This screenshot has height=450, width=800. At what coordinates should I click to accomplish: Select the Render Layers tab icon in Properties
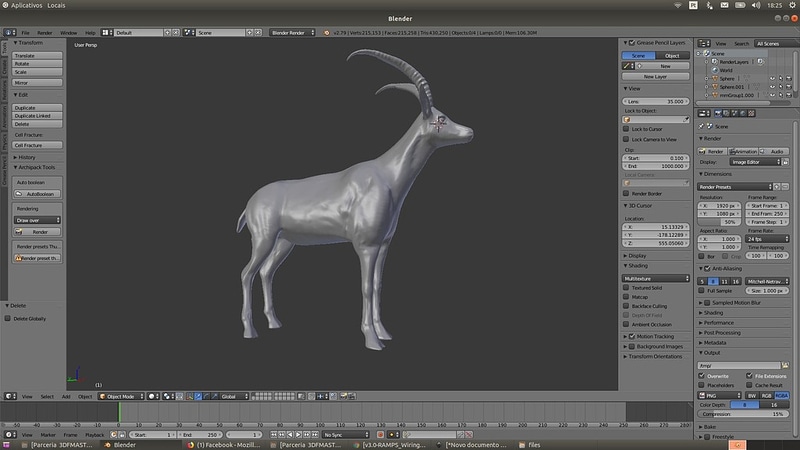coord(726,113)
